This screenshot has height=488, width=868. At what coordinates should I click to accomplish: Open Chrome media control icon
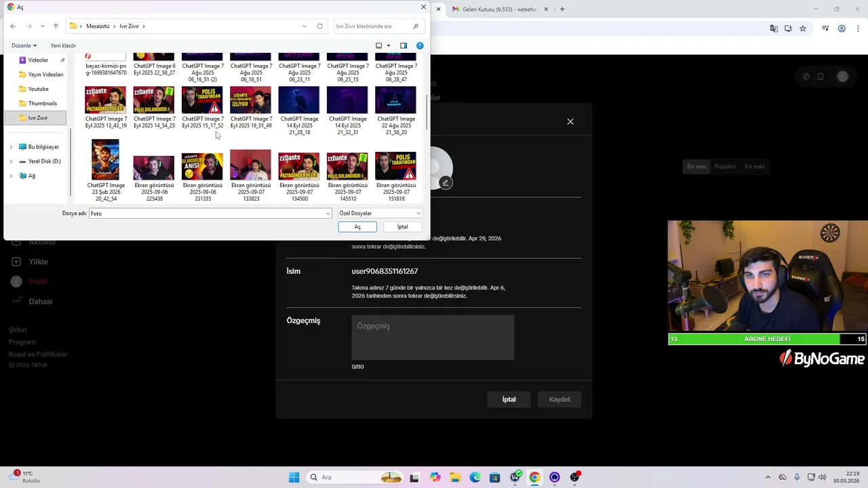point(825,28)
